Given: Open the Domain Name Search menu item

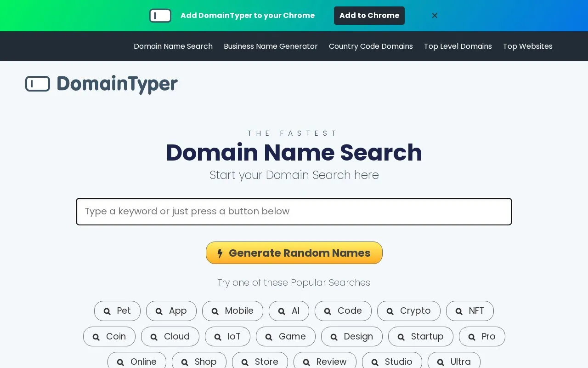Looking at the screenshot, I should tap(173, 46).
